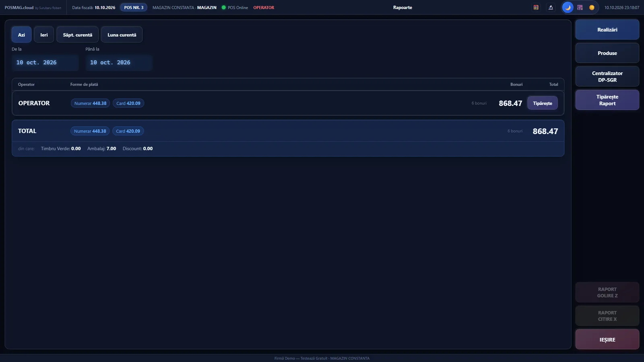
Task: Click the 868.47 total in OPERATOR row
Action: coord(510,103)
